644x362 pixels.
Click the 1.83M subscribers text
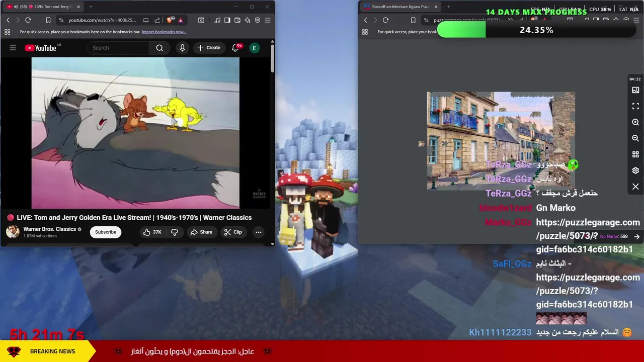coord(40,236)
